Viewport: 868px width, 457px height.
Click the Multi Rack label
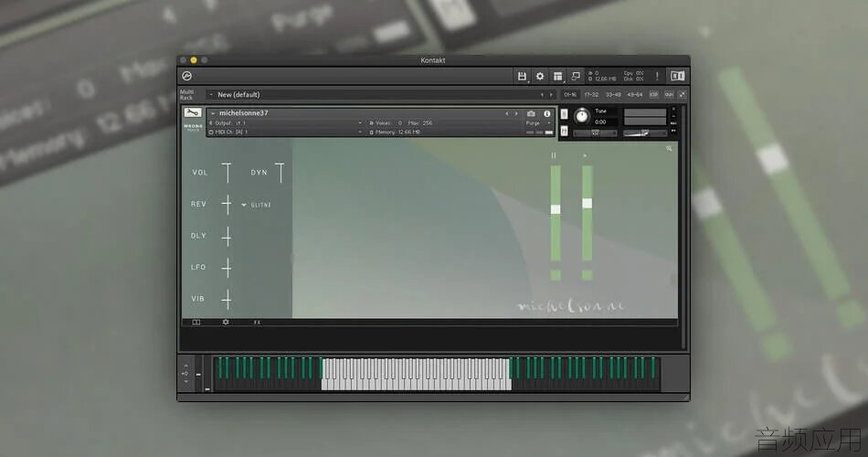186,95
